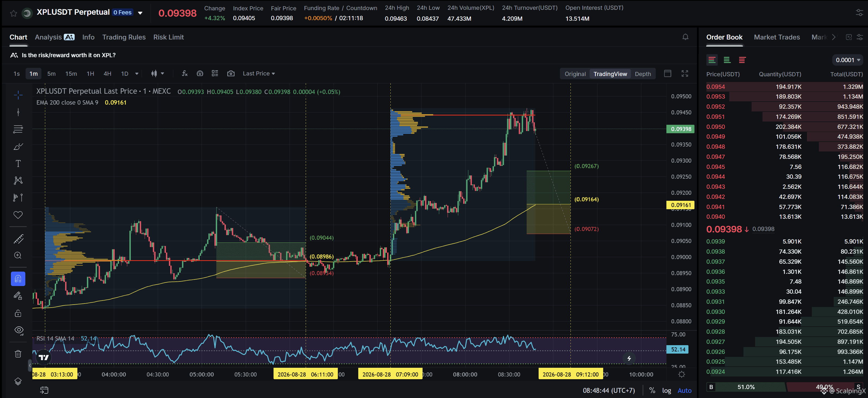Open the price alert bell icon
868x398 pixels.
click(685, 37)
